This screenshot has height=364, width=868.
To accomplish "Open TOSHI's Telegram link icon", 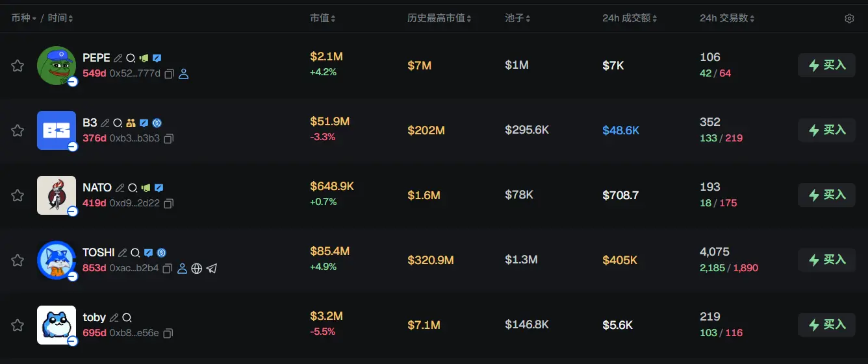I will 212,269.
